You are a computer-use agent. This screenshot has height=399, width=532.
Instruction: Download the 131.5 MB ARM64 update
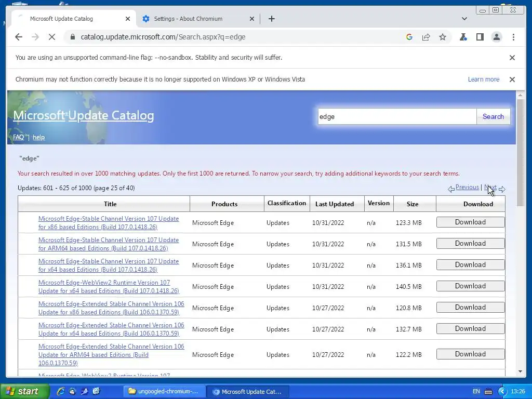pyautogui.click(x=470, y=244)
